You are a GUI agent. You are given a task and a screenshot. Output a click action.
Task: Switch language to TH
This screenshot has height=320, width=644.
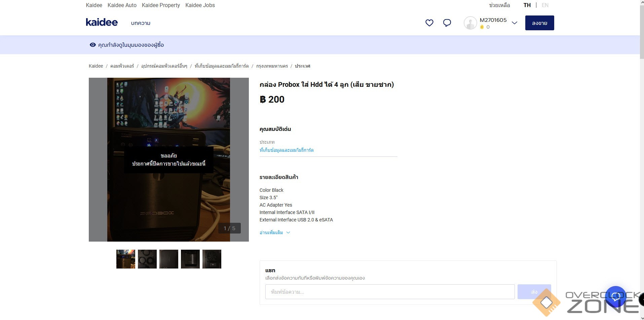point(527,5)
